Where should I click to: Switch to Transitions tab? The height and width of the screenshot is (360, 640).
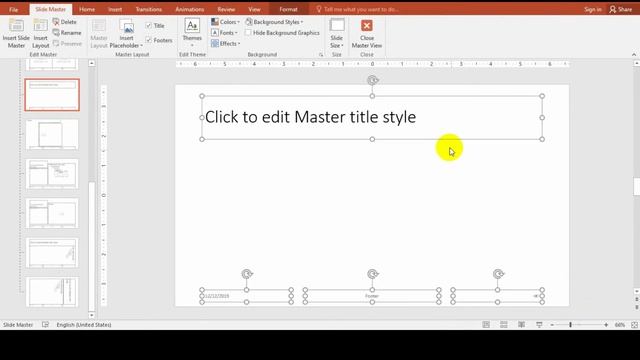(149, 9)
